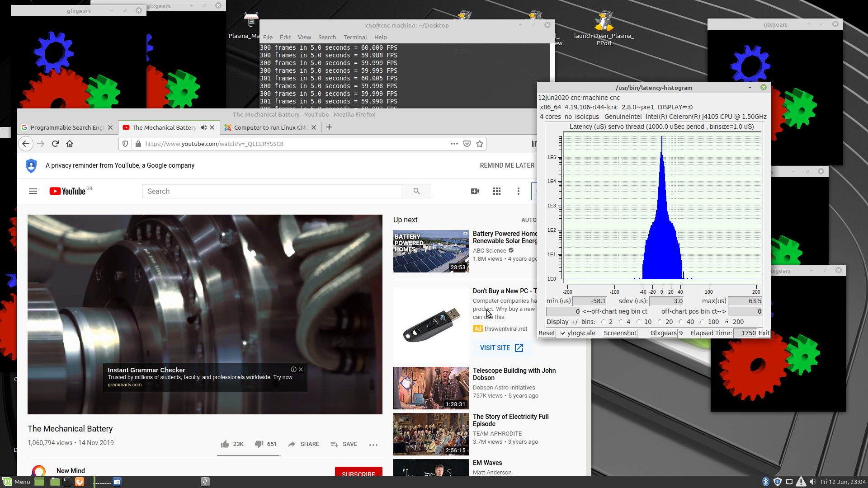Launch terminal from the taskbar
868x488 pixels.
pyautogui.click(x=67, y=482)
